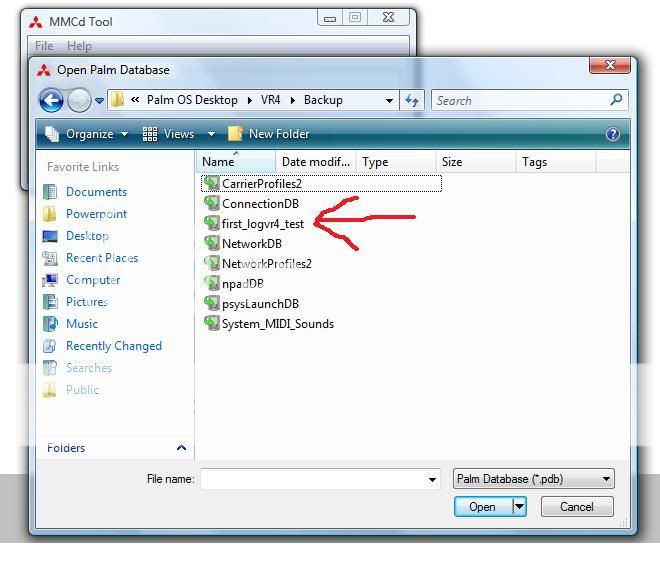
Task: Click the search magnifier icon
Action: pyautogui.click(x=616, y=100)
